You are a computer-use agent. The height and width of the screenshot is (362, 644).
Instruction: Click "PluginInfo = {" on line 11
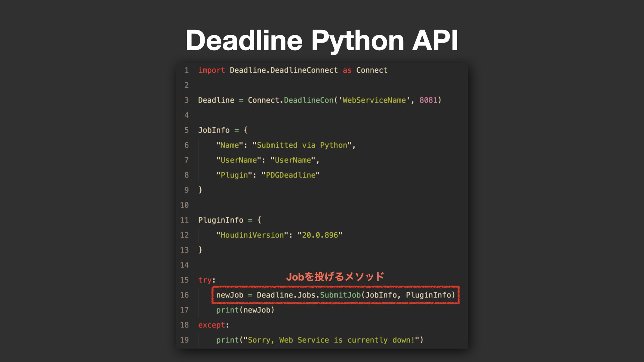pyautogui.click(x=229, y=220)
